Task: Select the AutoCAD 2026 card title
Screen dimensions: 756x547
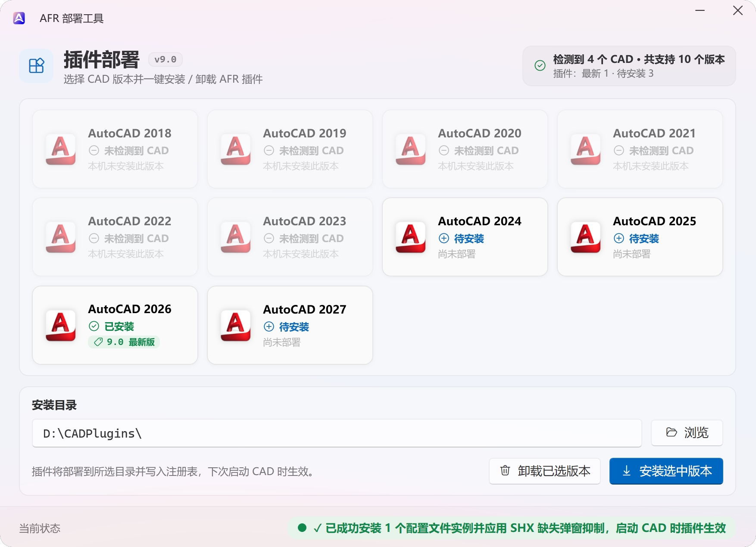Action: [130, 309]
